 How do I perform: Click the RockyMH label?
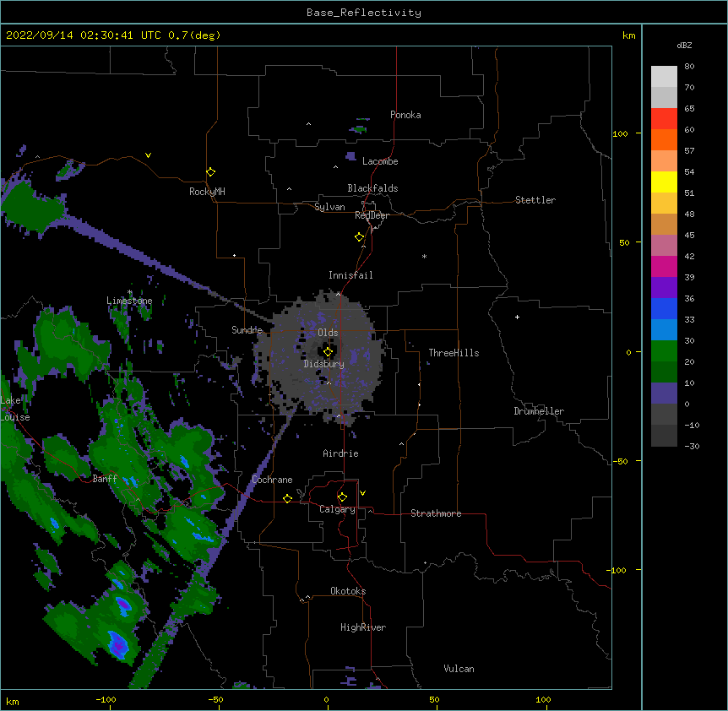207,192
